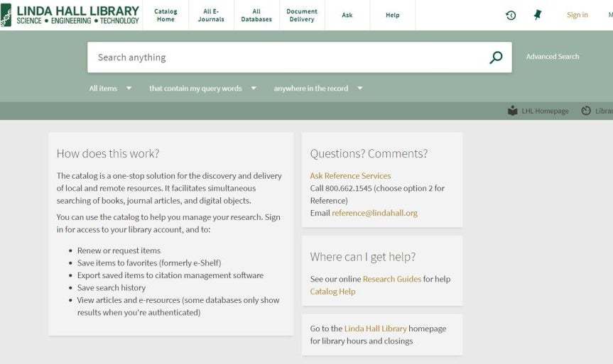The height and width of the screenshot is (364, 613).
Task: Click 'Save search history' bullet
Action: 112,287
